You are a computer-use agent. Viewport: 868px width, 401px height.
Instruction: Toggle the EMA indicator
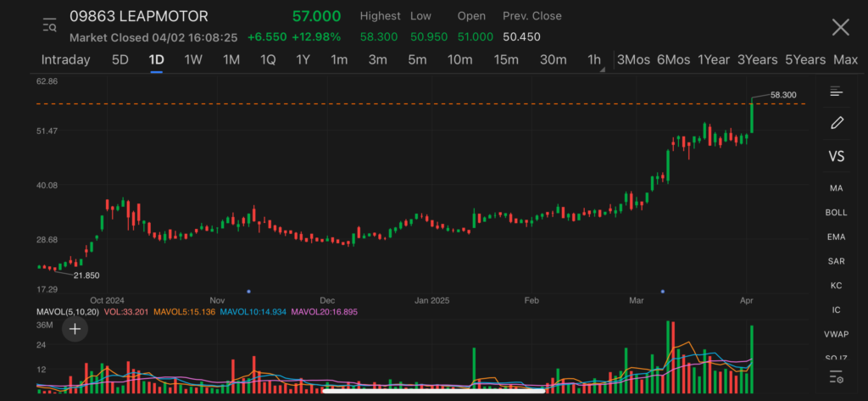pos(836,237)
